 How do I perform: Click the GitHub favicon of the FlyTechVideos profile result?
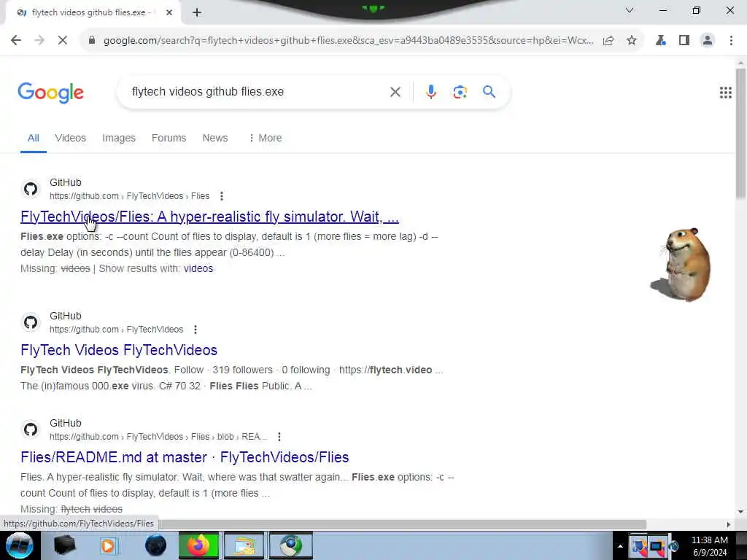tap(31, 322)
